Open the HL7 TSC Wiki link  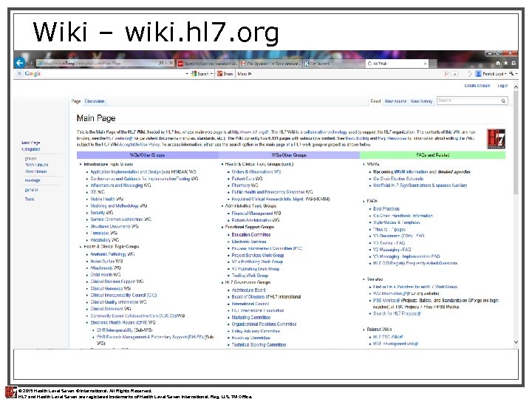click(x=388, y=337)
